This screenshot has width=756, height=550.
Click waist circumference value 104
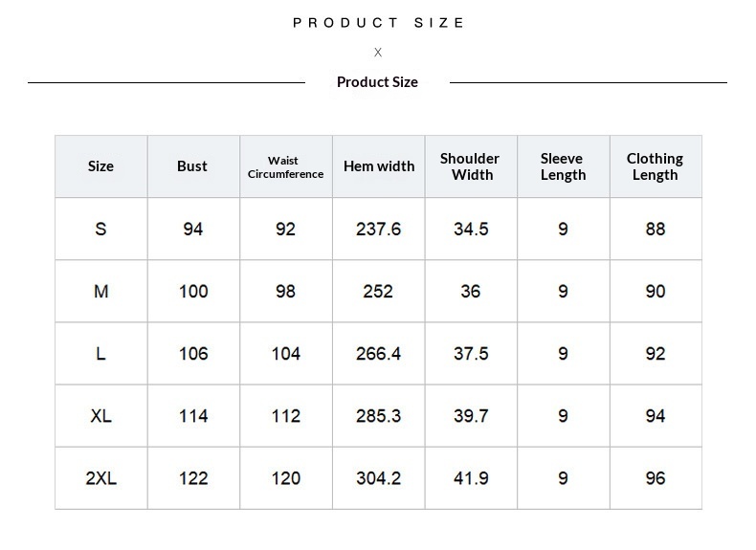(x=286, y=353)
